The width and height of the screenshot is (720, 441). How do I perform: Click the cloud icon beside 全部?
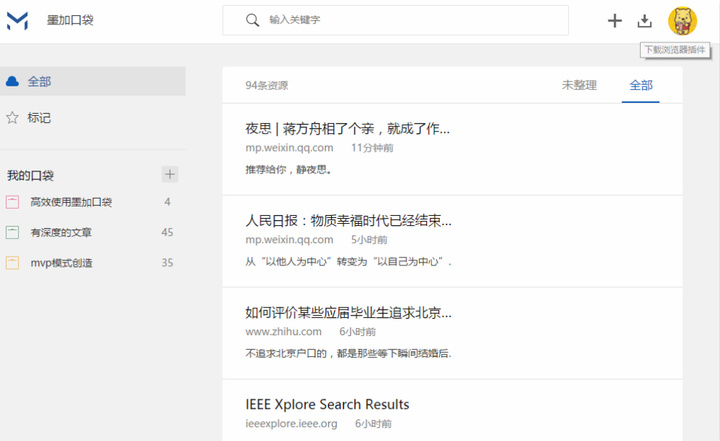coord(12,81)
